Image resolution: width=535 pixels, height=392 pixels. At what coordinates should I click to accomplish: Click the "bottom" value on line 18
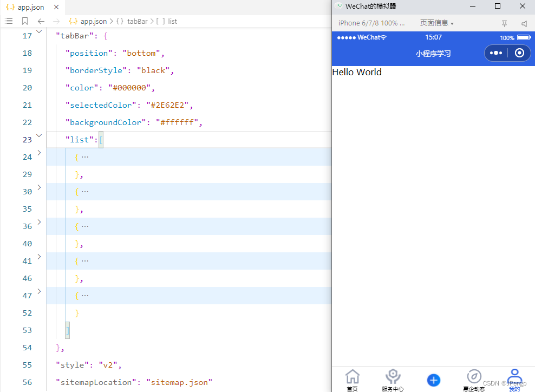pyautogui.click(x=141, y=53)
